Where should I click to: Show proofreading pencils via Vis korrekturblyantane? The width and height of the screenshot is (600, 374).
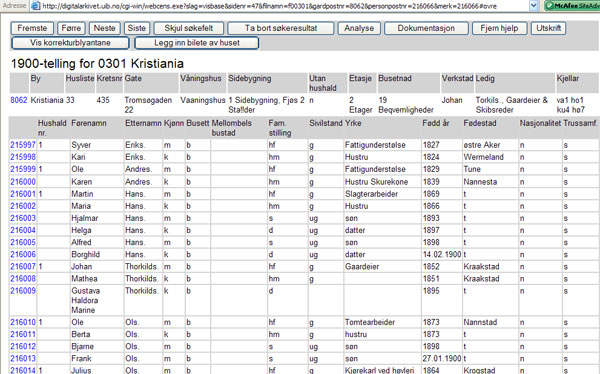click(70, 42)
